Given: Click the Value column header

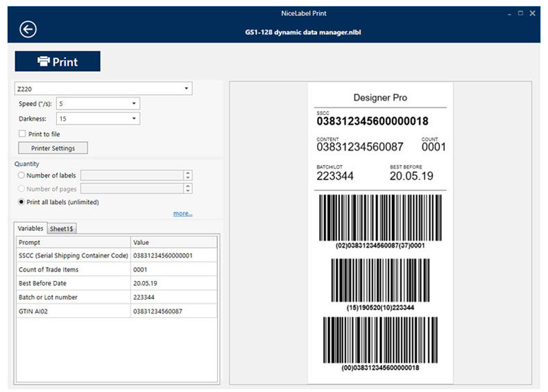Looking at the screenshot, I should pyautogui.click(x=173, y=242).
